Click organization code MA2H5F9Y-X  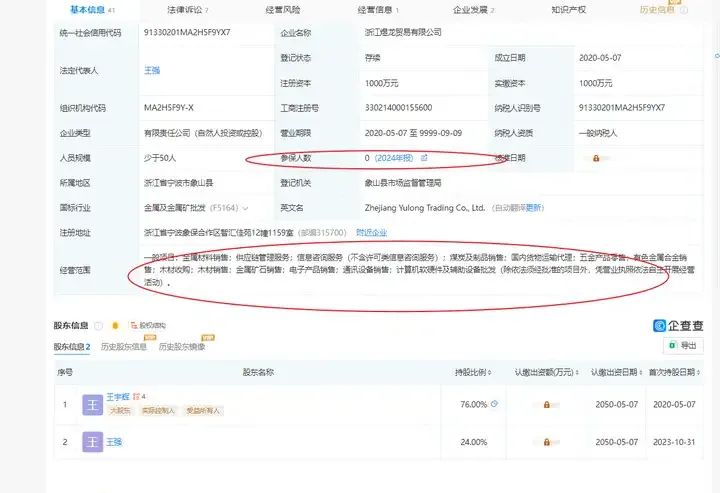coord(169,108)
